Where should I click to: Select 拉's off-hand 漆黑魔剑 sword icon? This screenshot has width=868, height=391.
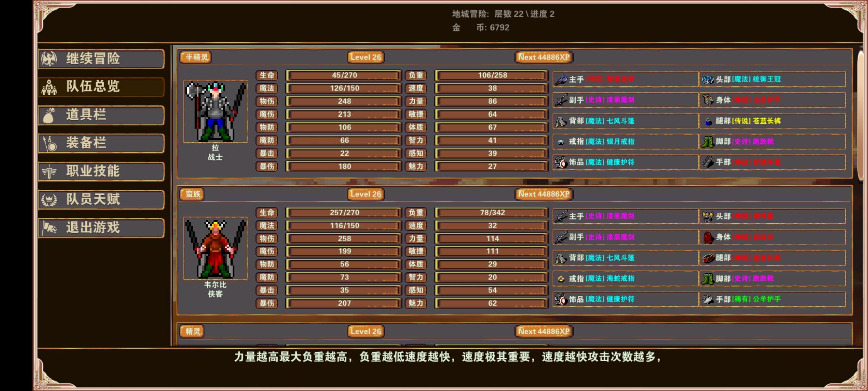tap(561, 100)
